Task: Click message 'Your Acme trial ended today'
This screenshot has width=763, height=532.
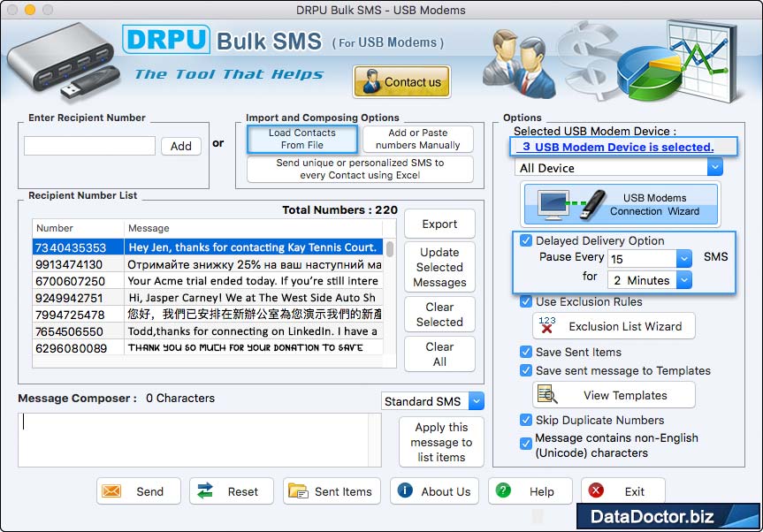Action: point(253,281)
